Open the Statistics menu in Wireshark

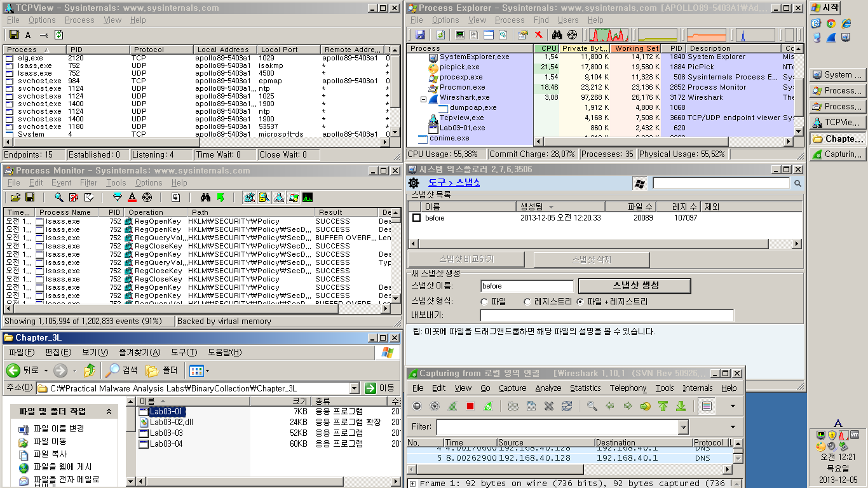coord(585,388)
